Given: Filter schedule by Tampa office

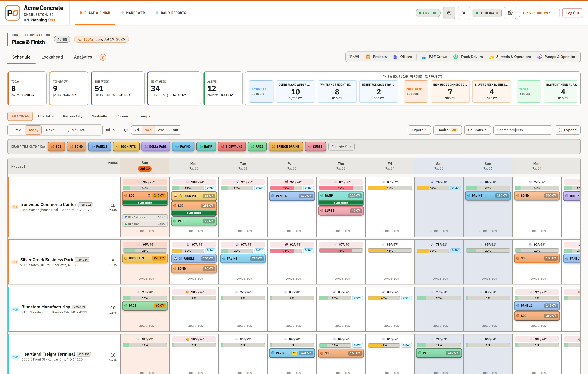Looking at the screenshot, I should tap(145, 116).
